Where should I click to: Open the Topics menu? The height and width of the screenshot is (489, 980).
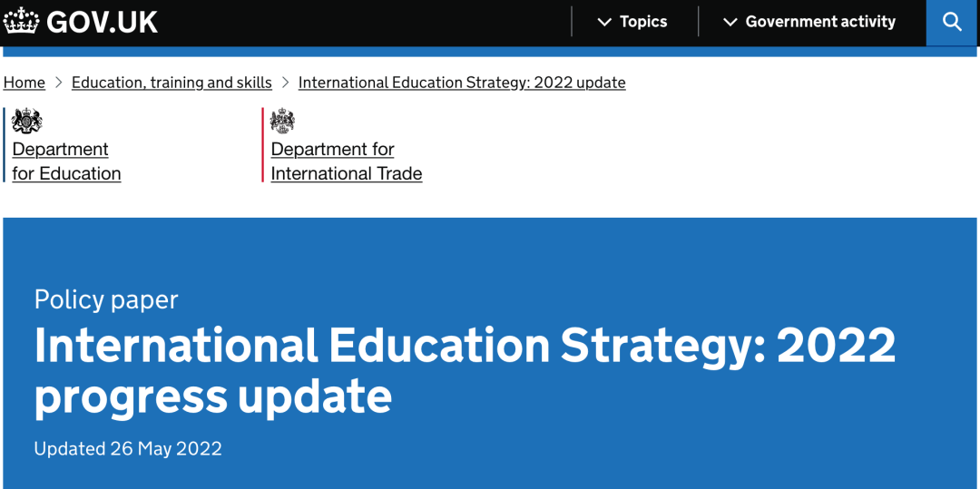[x=643, y=22]
